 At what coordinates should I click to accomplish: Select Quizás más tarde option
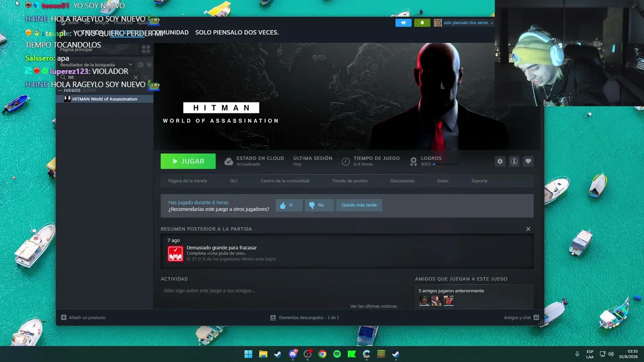pyautogui.click(x=359, y=205)
